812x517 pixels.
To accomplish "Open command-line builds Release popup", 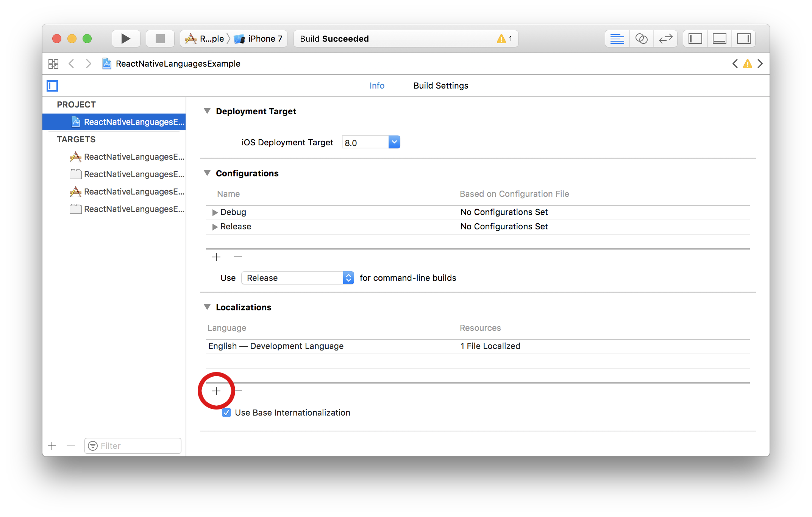I will click(x=297, y=278).
